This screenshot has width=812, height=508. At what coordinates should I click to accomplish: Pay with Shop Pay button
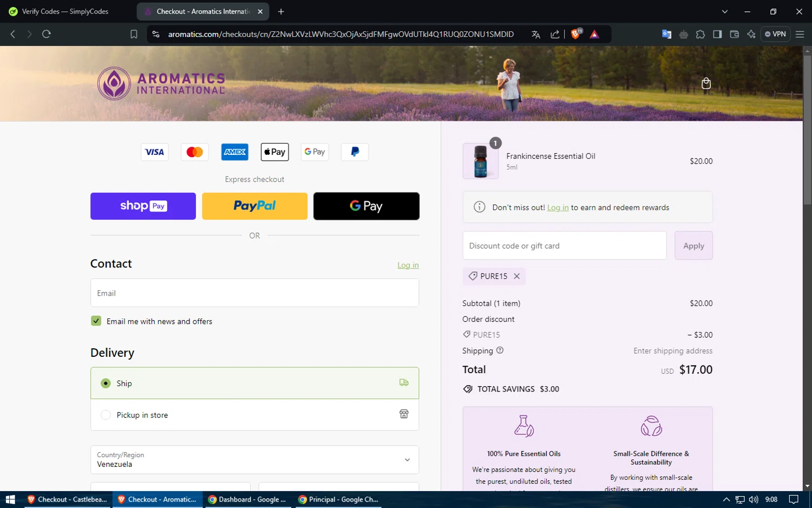click(x=143, y=206)
